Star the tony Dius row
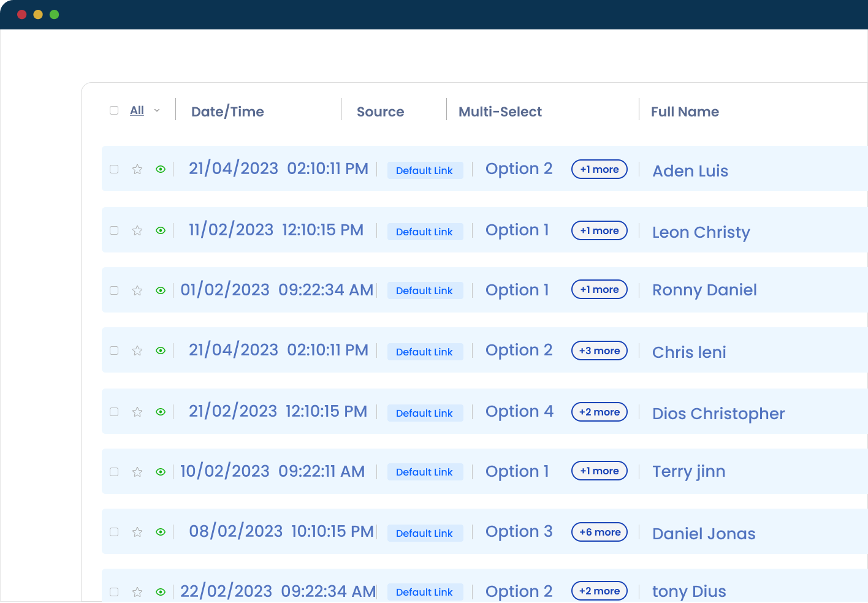 click(x=137, y=592)
